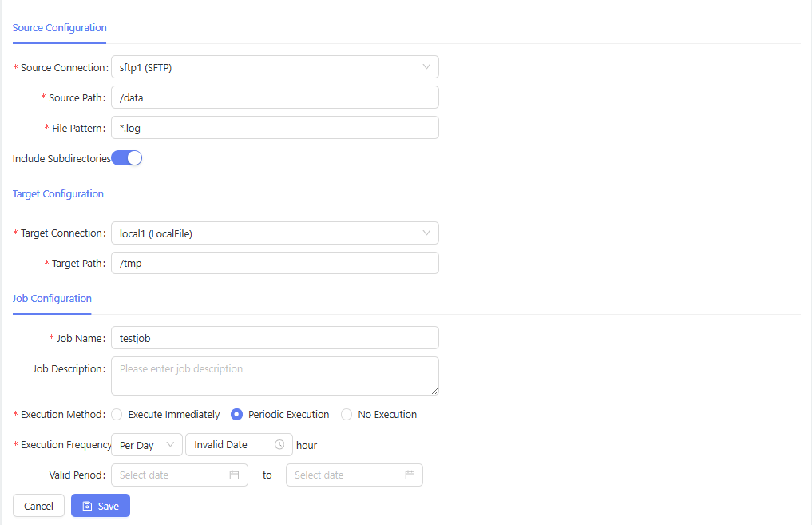The height and width of the screenshot is (525, 812).
Task: Click the clock icon in time field
Action: [x=279, y=445]
